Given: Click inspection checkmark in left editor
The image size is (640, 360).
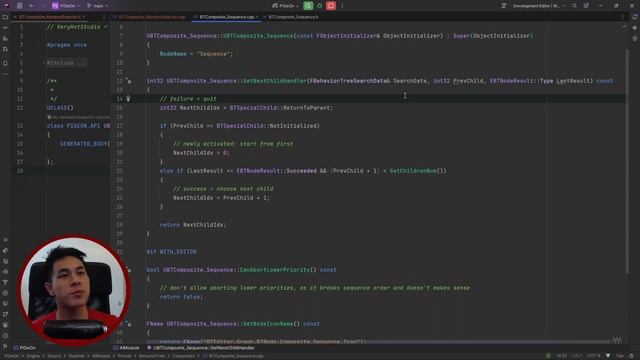Looking at the screenshot, I should [106, 27].
